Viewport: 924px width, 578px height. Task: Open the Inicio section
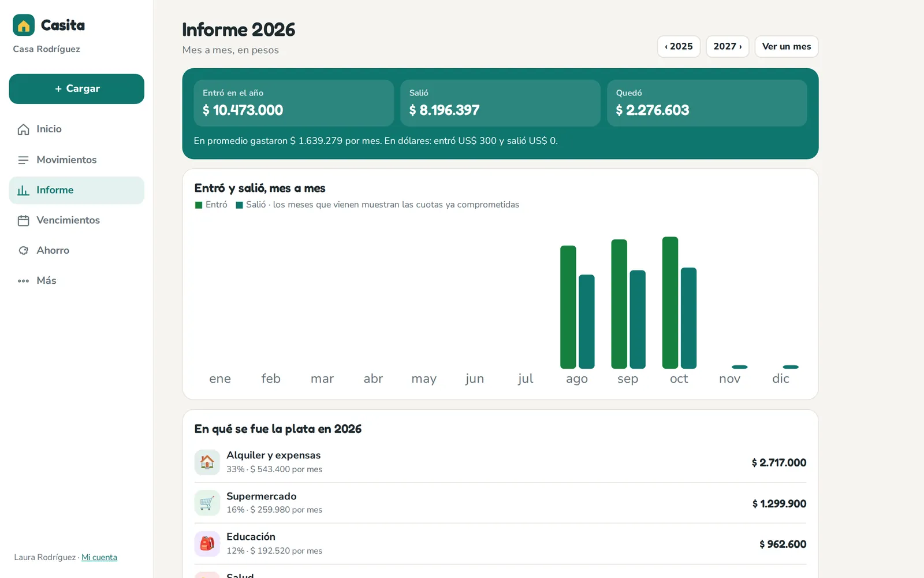77,129
